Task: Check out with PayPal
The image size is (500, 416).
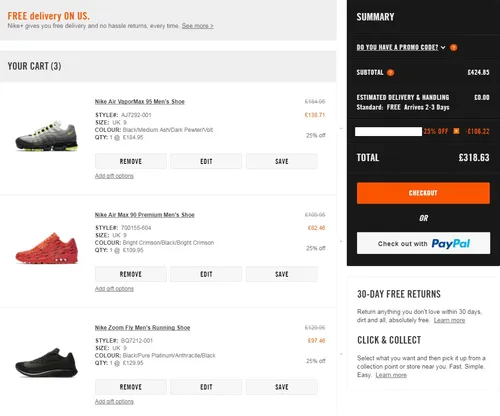Action: [x=423, y=243]
